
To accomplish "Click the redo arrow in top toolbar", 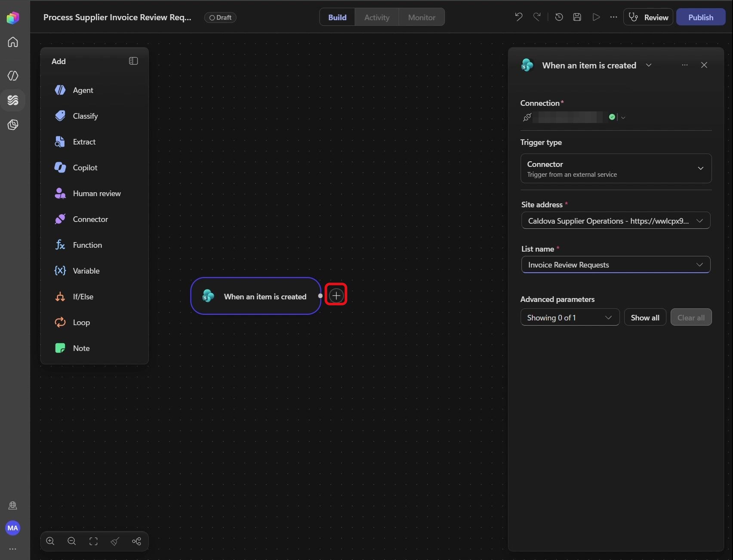I will [x=537, y=17].
